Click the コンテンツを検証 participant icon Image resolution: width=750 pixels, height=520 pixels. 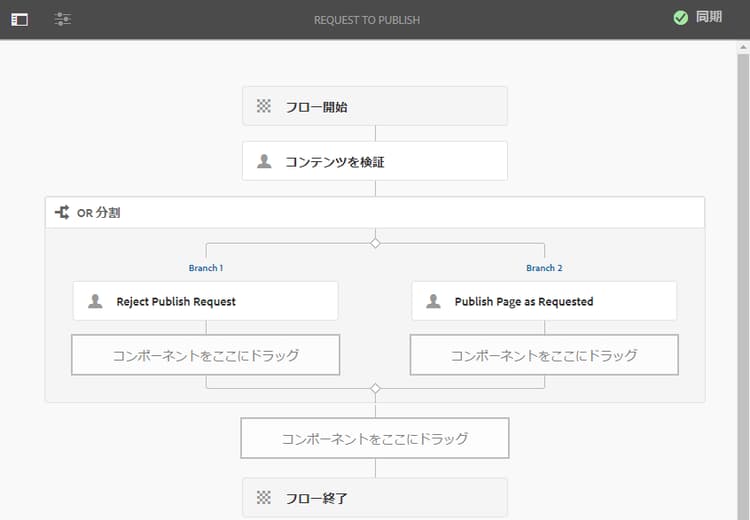264,161
